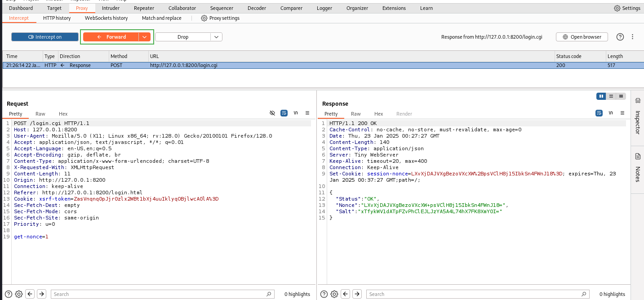This screenshot has width=644, height=300.
Task: Open Response search settings gear
Action: pos(334,294)
